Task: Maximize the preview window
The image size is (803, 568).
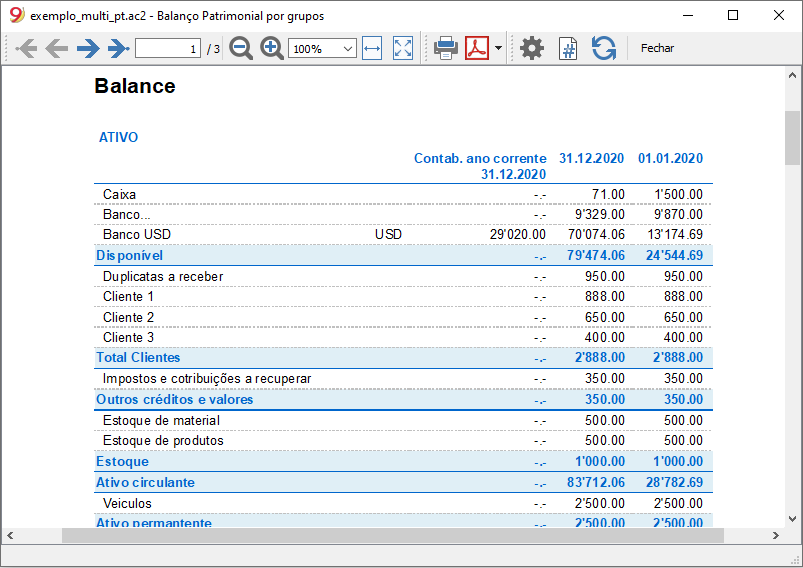Action: pos(733,15)
